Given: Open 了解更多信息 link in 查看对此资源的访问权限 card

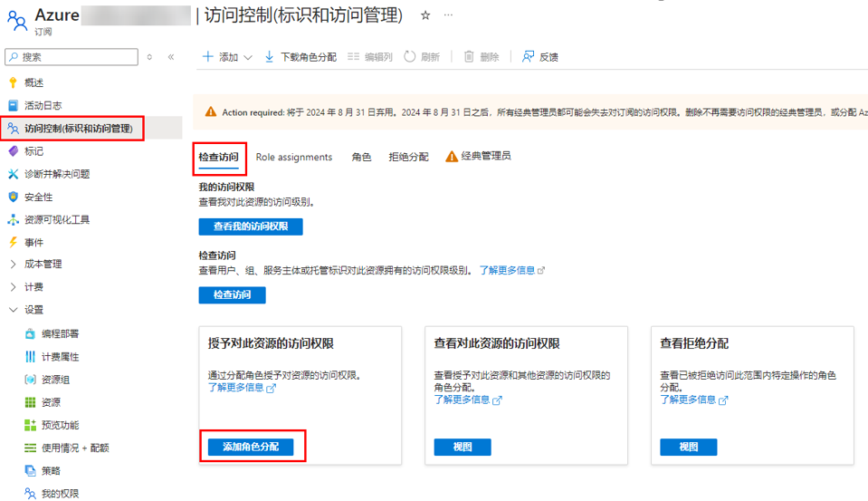Looking at the screenshot, I should pos(468,400).
